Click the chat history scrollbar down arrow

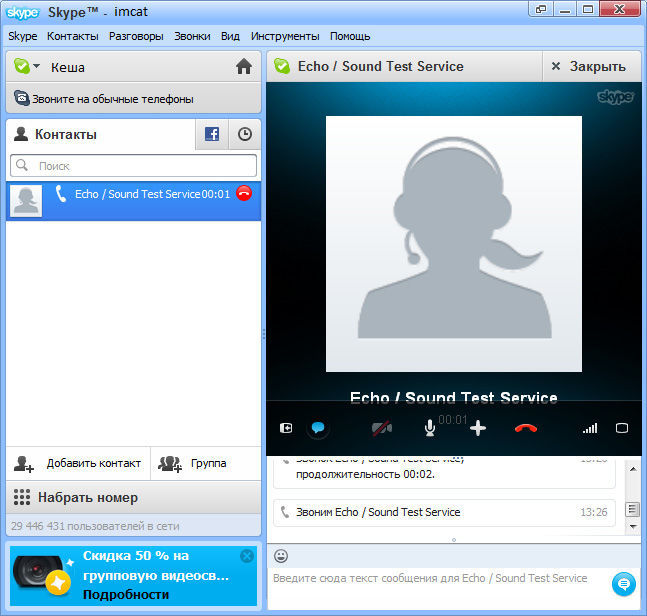click(x=632, y=527)
